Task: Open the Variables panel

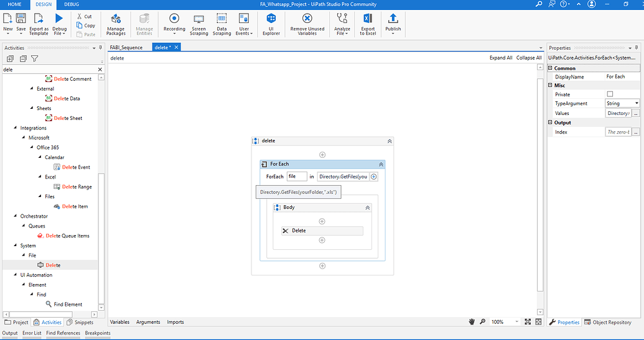Action: coord(119,322)
